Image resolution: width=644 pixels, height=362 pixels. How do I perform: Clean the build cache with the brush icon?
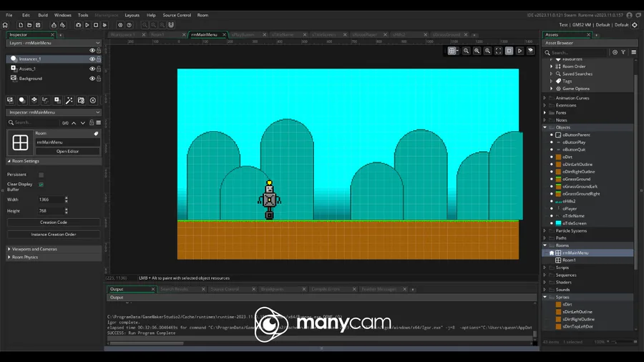click(x=104, y=25)
